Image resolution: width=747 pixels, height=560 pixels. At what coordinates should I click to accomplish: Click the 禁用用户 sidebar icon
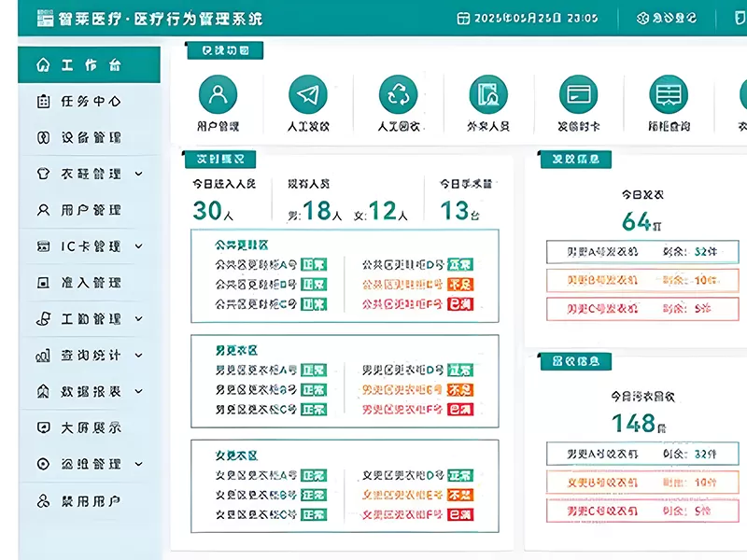[x=43, y=501]
